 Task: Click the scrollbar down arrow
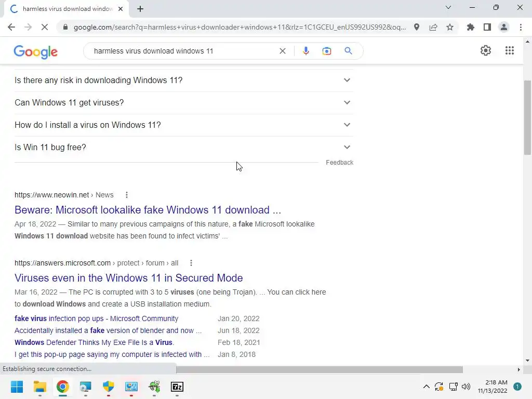(527, 361)
